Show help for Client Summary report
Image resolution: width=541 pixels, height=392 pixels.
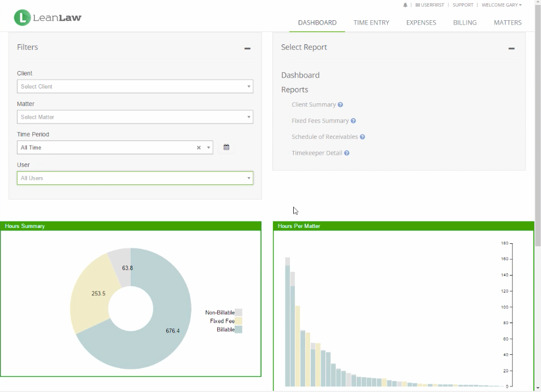click(x=340, y=105)
